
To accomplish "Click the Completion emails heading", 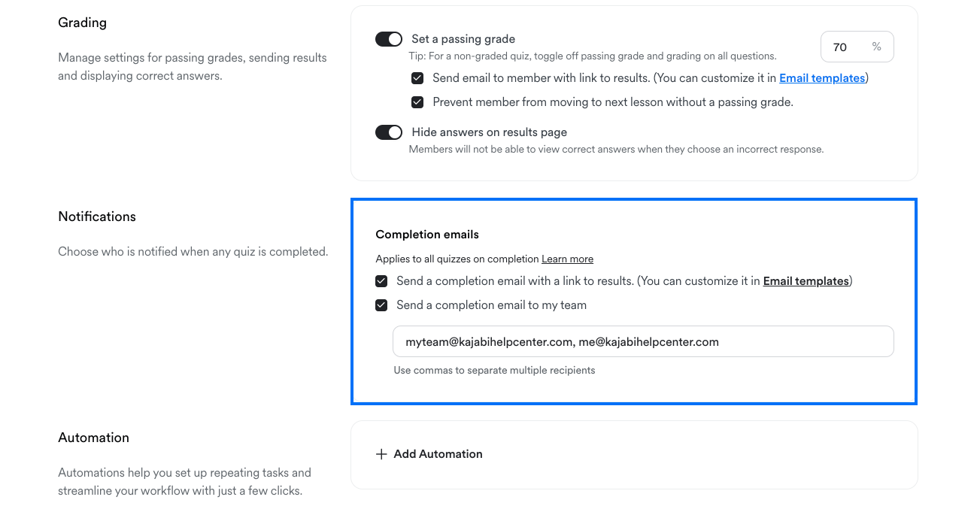I will (427, 235).
